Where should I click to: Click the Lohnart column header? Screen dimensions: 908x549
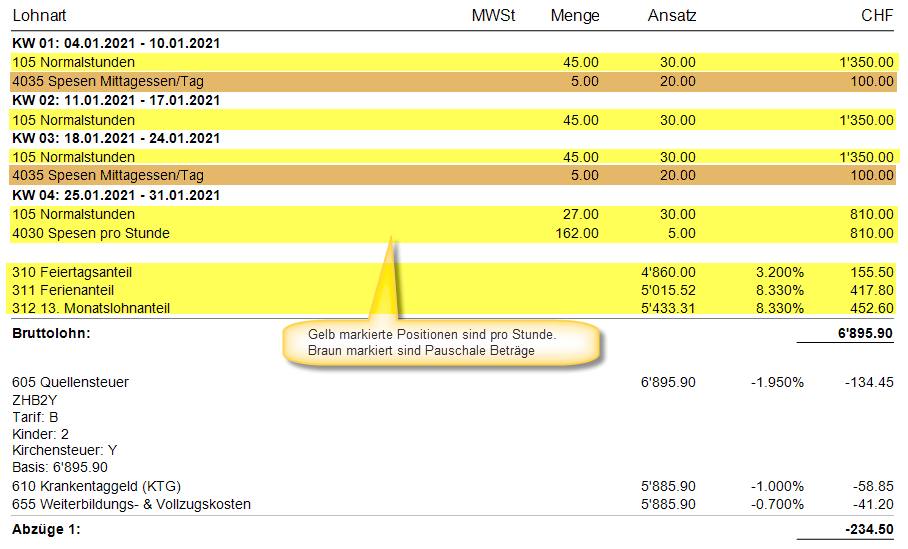click(40, 16)
